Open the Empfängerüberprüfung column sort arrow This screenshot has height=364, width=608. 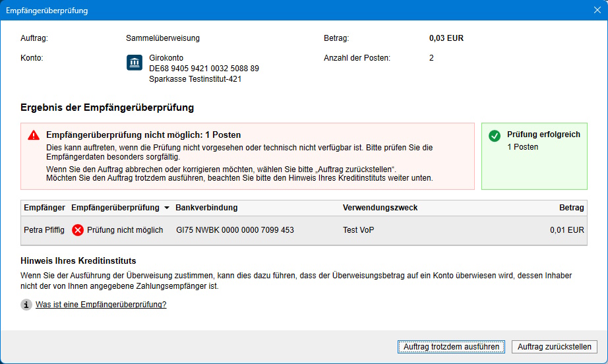tap(167, 208)
